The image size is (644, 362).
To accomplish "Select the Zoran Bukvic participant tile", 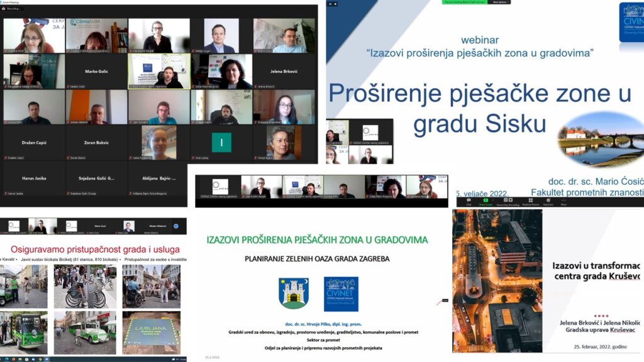I will click(96, 143).
